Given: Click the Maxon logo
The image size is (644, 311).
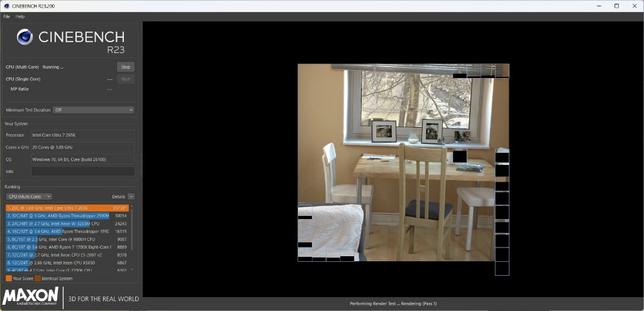Looking at the screenshot, I should (x=30, y=297).
